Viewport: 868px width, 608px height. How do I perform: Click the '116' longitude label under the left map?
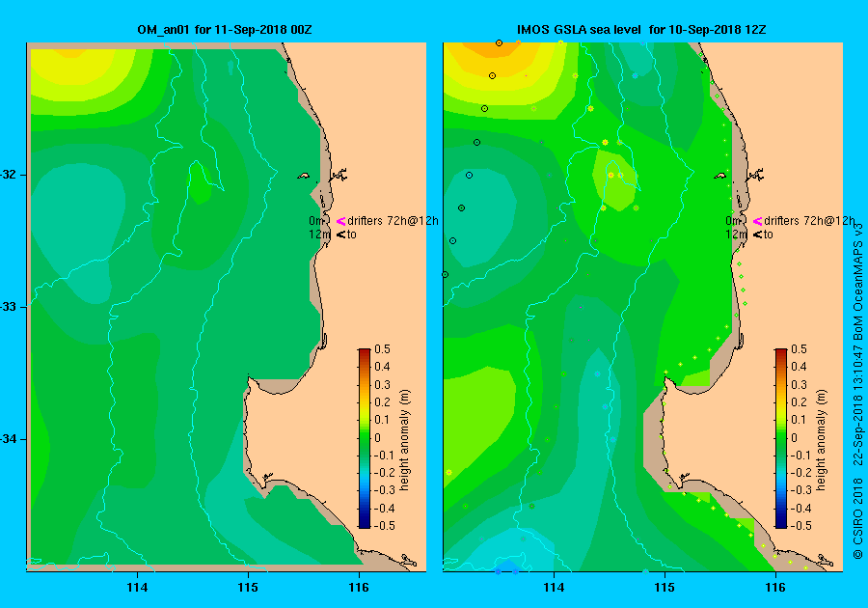359,588
